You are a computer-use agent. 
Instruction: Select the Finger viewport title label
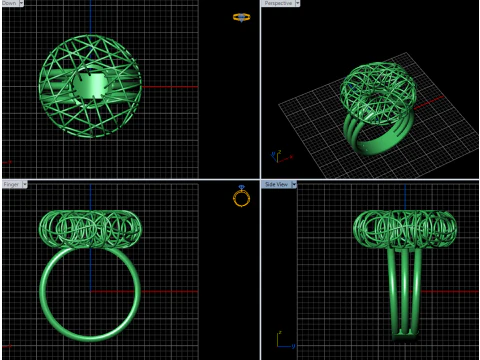[x=11, y=184]
